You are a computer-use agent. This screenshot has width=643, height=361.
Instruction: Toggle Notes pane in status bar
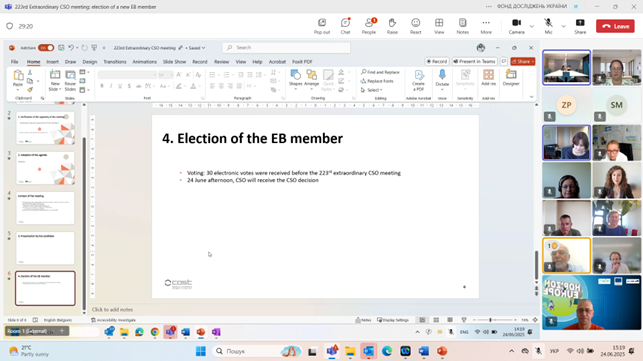[x=363, y=320]
